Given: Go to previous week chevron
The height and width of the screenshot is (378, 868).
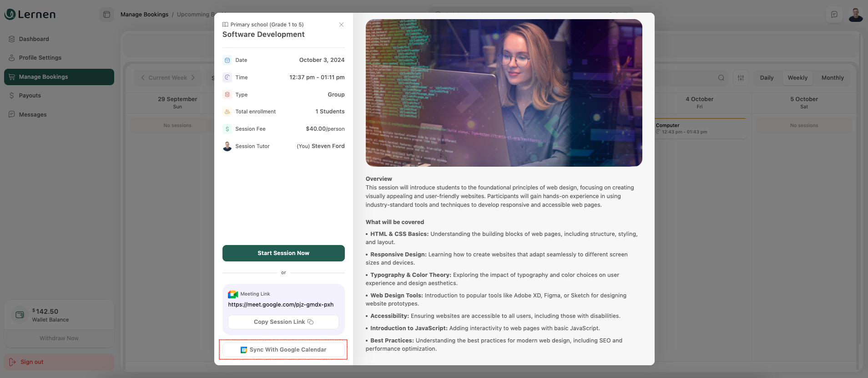Looking at the screenshot, I should click(143, 78).
